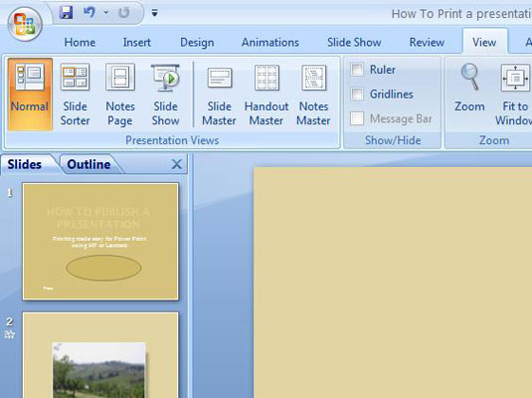The width and height of the screenshot is (532, 398).
Task: Switch to Normal presentation view
Action: pyautogui.click(x=30, y=95)
